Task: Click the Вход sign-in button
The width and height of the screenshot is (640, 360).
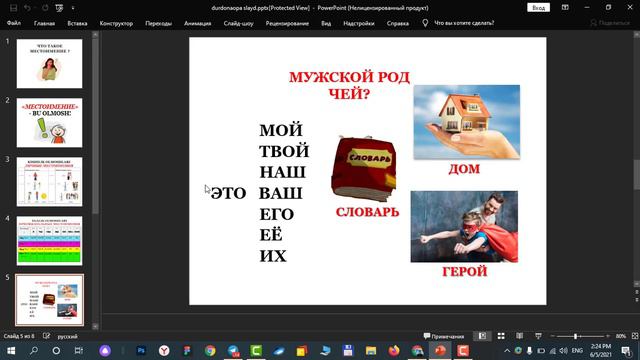Action: click(538, 8)
